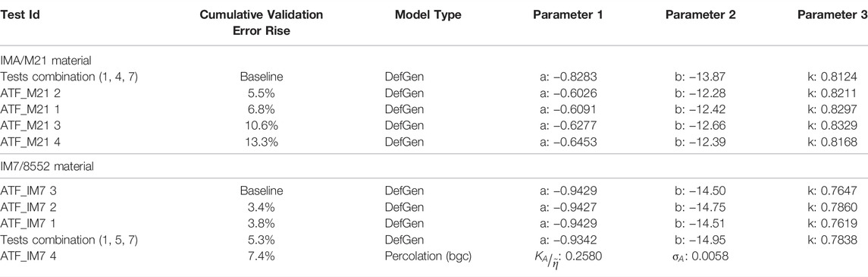Click the 10.6% error rise cell

click(262, 126)
